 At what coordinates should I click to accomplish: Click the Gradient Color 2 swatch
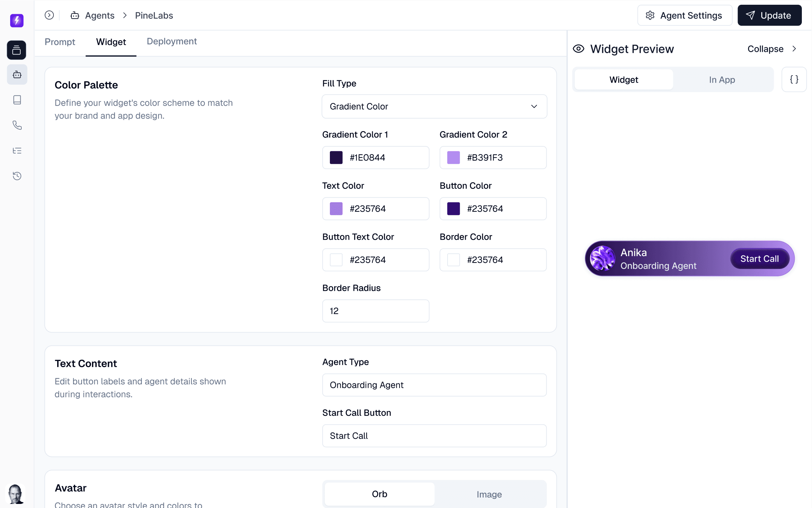coord(453,157)
